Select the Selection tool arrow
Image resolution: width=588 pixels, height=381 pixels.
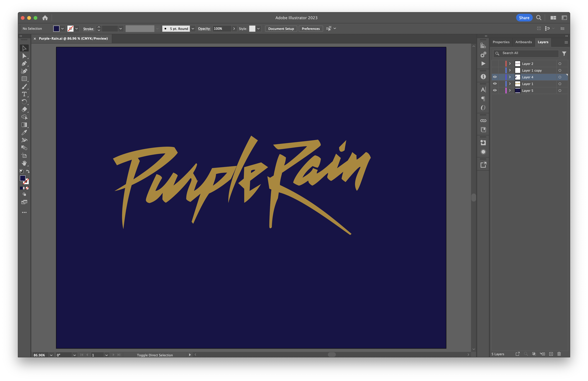coord(24,48)
